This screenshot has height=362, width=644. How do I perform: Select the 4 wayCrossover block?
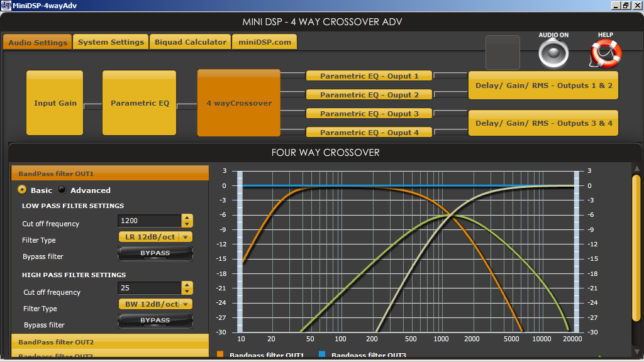pos(239,103)
